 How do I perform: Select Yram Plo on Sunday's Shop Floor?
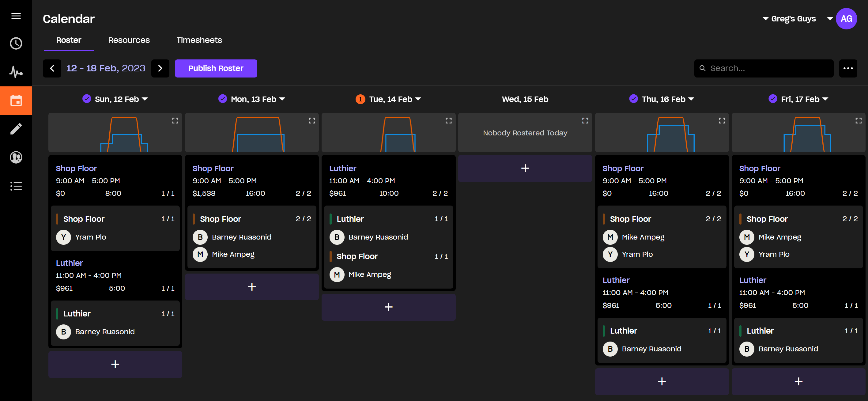(x=81, y=237)
